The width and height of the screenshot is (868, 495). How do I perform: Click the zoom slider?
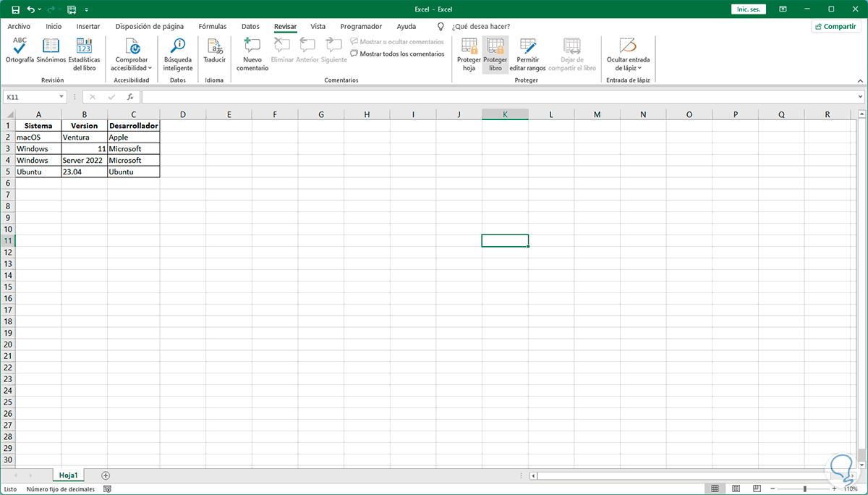pos(805,489)
